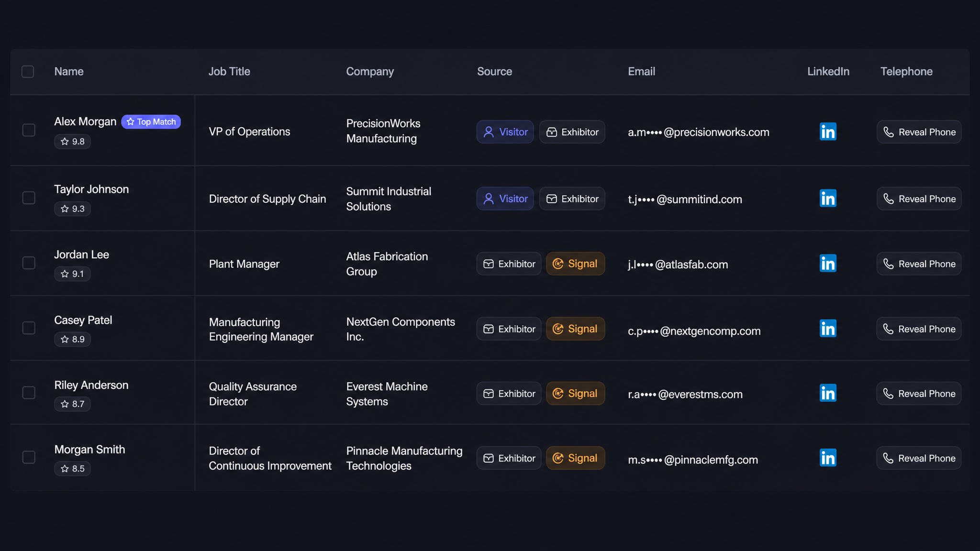Click the Name column header
The width and height of the screenshot is (980, 551).
tap(69, 71)
